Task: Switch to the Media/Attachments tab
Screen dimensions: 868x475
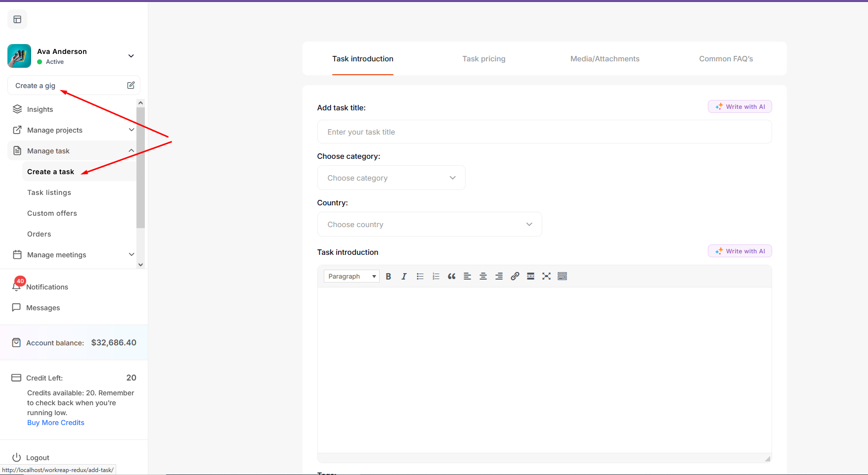Action: (x=605, y=59)
